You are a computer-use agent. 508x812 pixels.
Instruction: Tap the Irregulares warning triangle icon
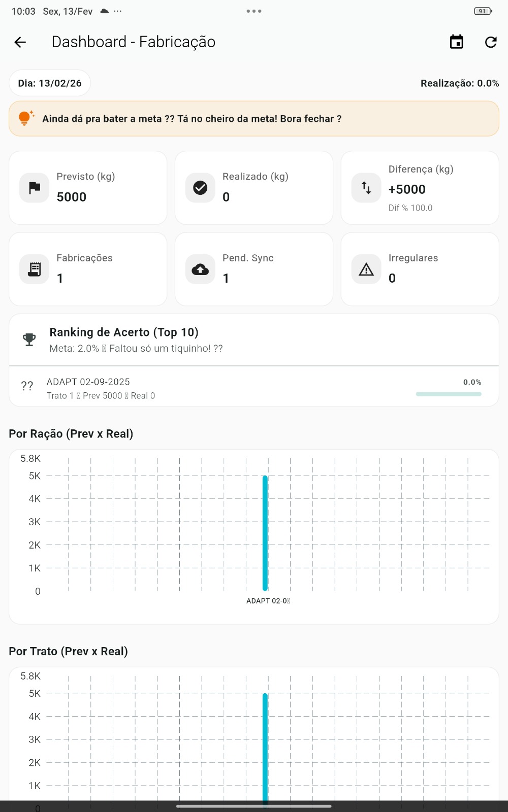(366, 269)
